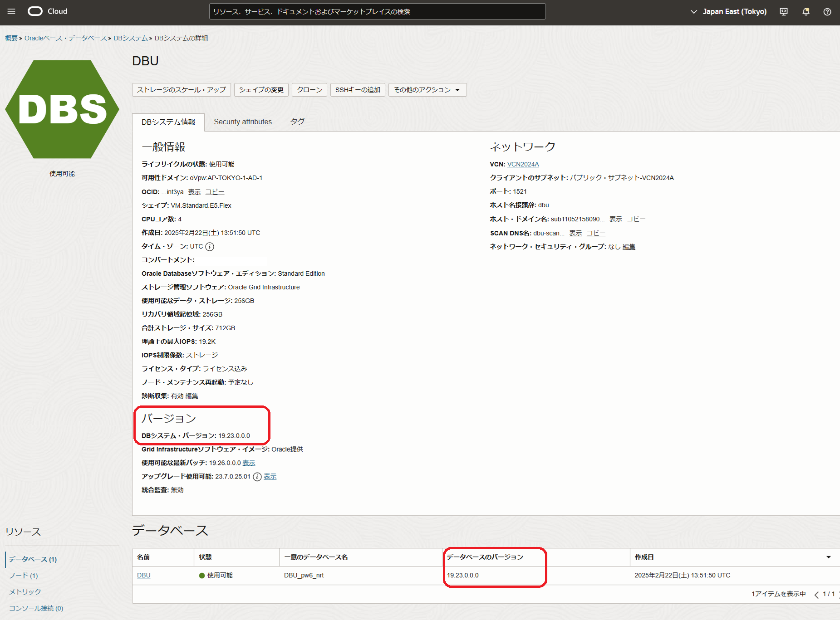Viewport: 840px width, 620px height.
Task: Click the Oracle Cloud logo
Action: [x=48, y=11]
